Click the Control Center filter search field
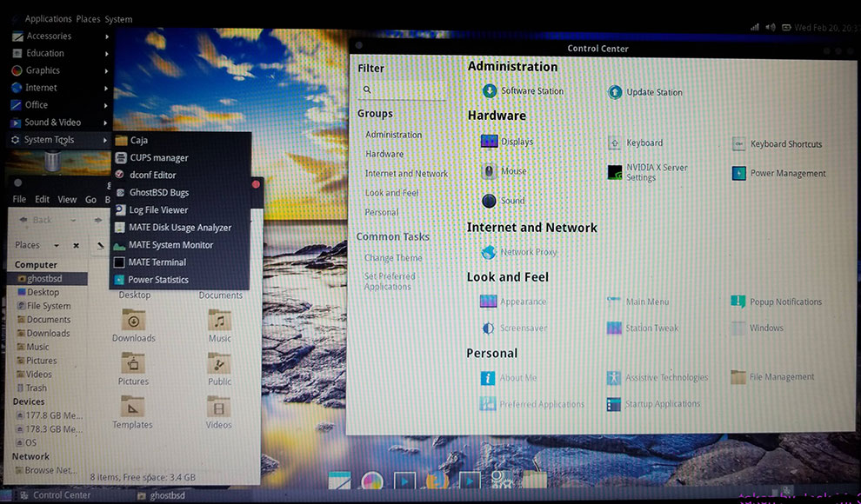The height and width of the screenshot is (504, 861). [x=402, y=90]
